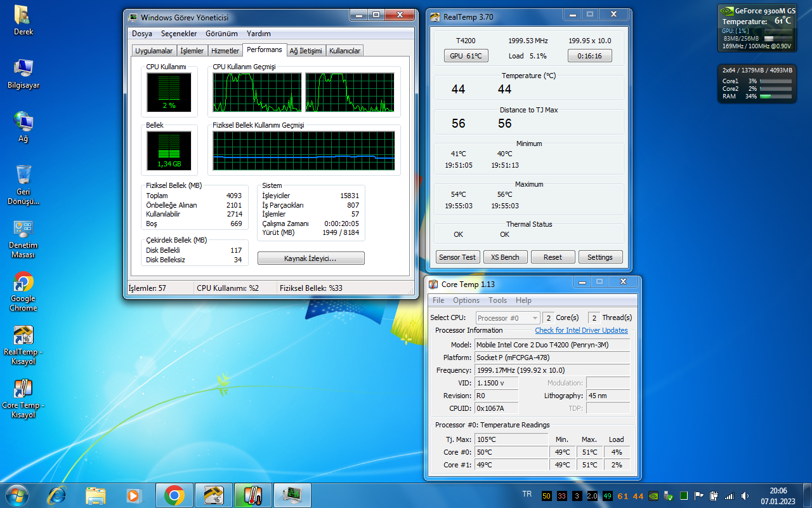This screenshot has height=508, width=812.
Task: Open Windows Explorer from the taskbar
Action: click(96, 495)
